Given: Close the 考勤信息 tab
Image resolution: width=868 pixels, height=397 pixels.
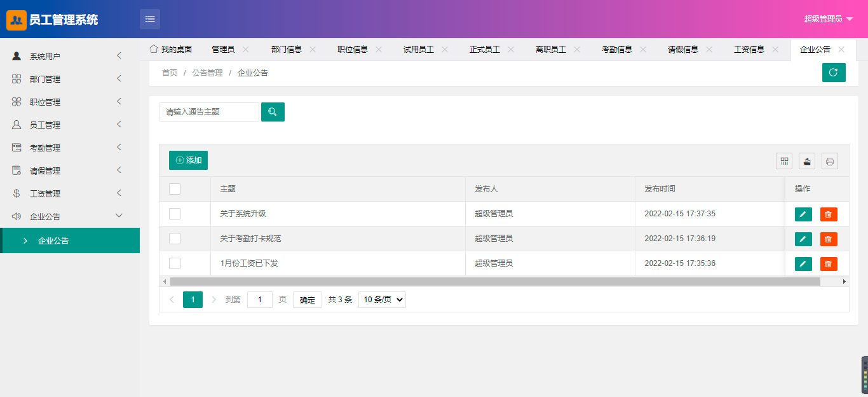Looking at the screenshot, I should coord(643,49).
